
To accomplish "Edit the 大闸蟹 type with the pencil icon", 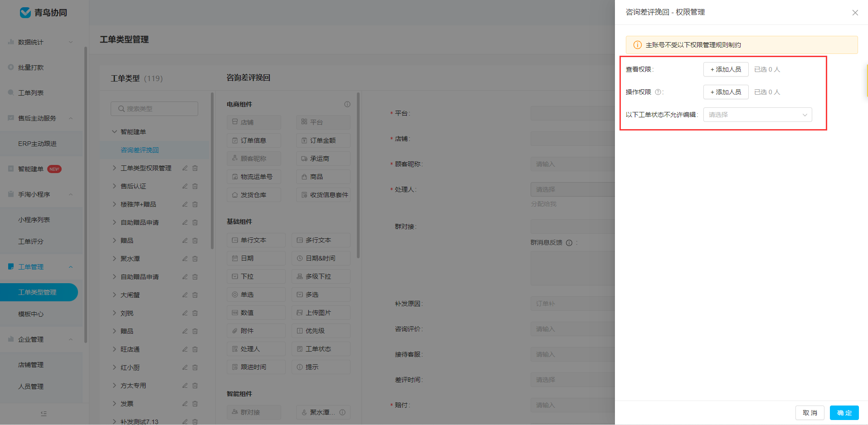I will pyautogui.click(x=185, y=295).
